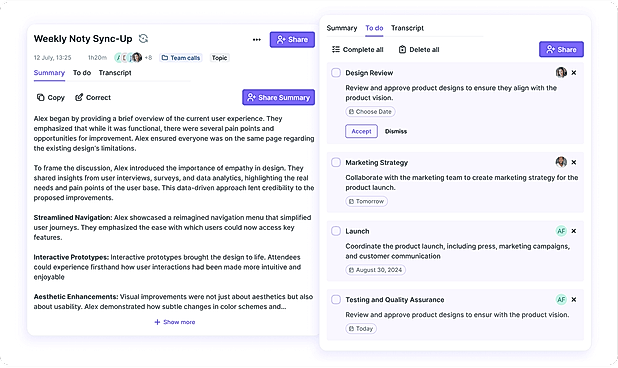
Task: Click the 12 July, 13:25 meeting date
Action: pyautogui.click(x=52, y=58)
